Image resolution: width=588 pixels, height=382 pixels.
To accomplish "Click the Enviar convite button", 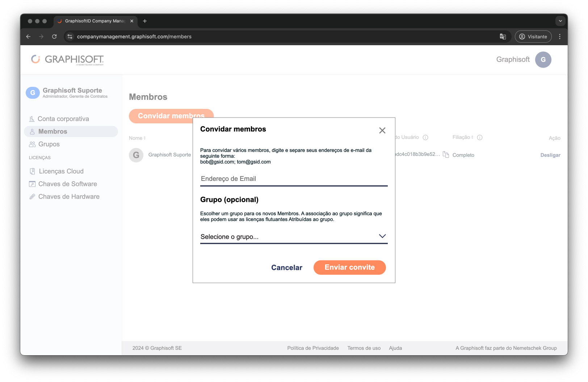I will (x=349, y=267).
